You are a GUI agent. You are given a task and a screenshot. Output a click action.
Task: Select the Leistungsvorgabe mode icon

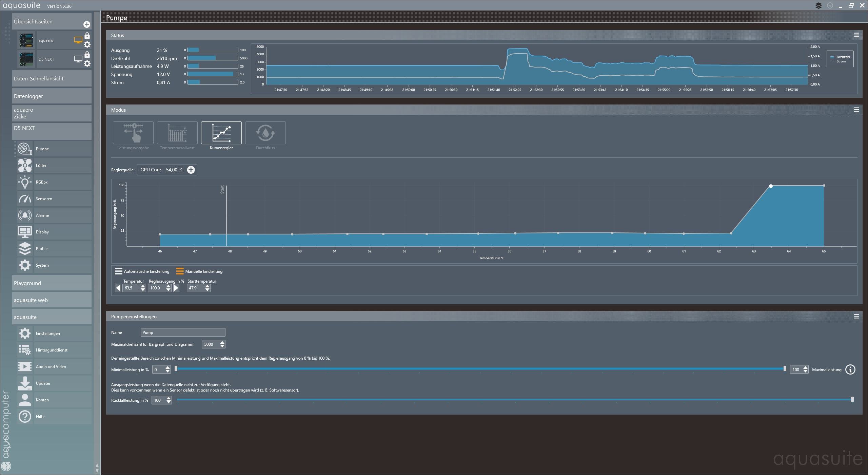click(x=133, y=133)
